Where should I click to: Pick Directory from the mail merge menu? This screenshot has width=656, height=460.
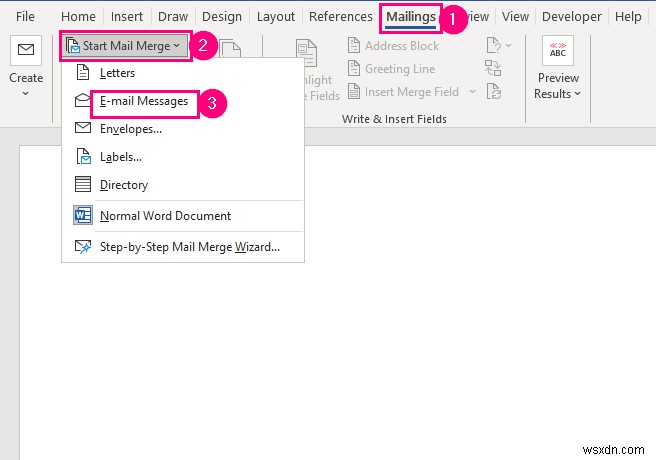click(183, 184)
